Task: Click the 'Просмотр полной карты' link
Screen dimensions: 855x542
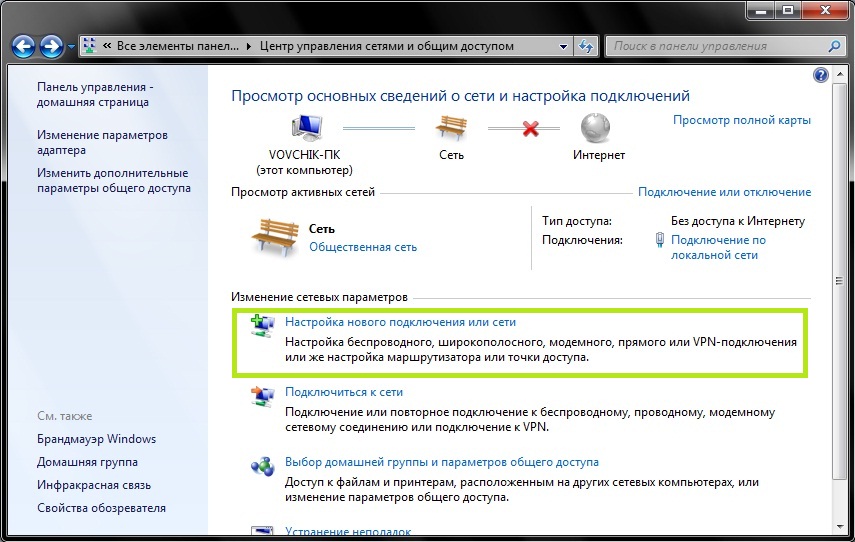Action: tap(741, 120)
